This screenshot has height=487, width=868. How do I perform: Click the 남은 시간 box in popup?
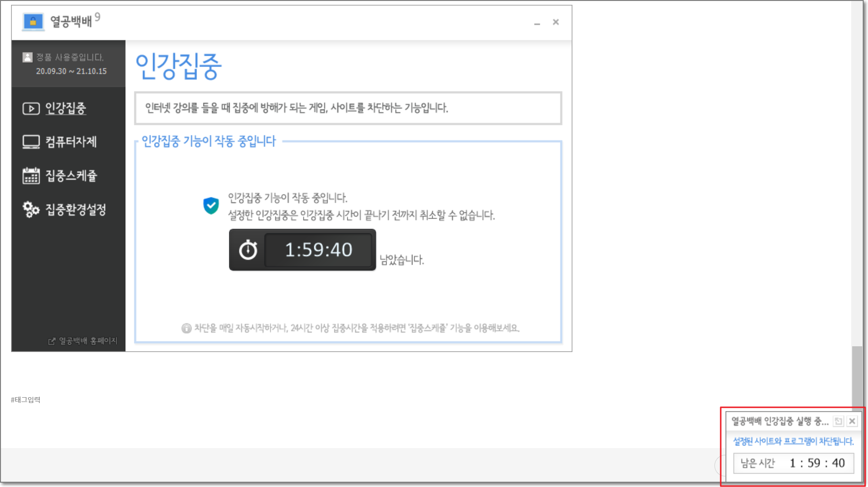[794, 463]
